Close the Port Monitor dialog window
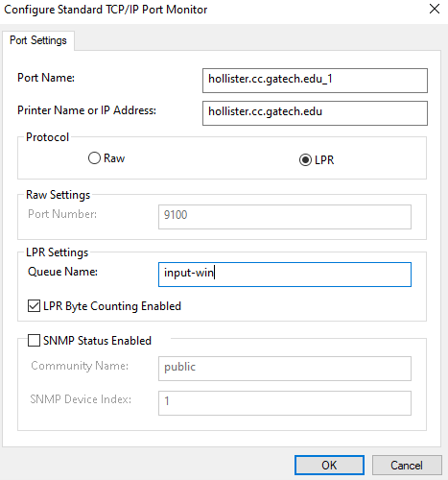 pos(435,9)
